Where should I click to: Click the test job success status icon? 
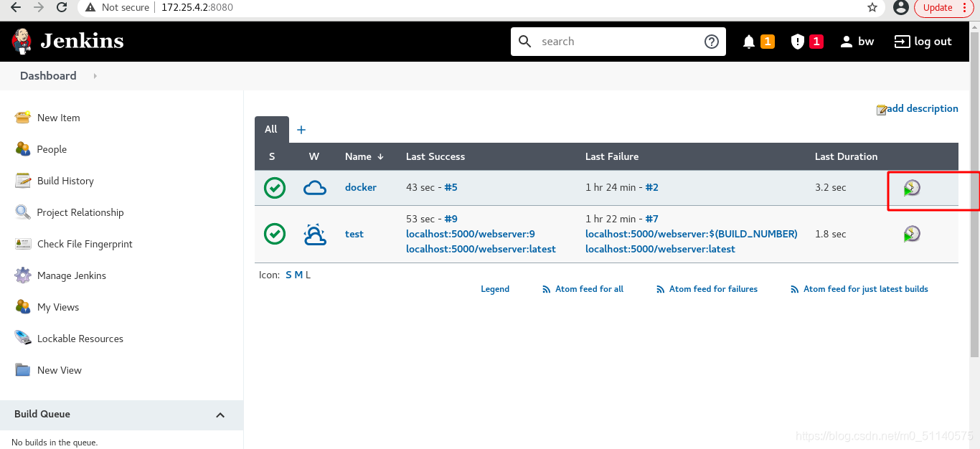coord(275,234)
